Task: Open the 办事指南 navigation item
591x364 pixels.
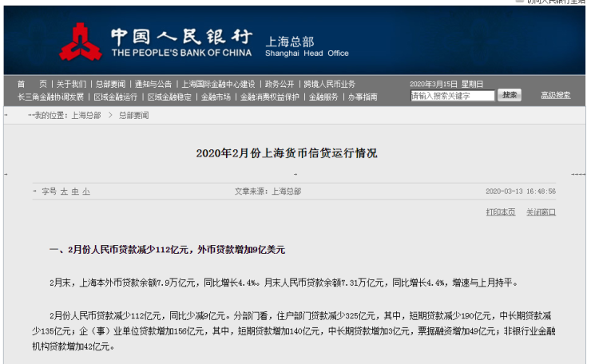Action: click(363, 97)
